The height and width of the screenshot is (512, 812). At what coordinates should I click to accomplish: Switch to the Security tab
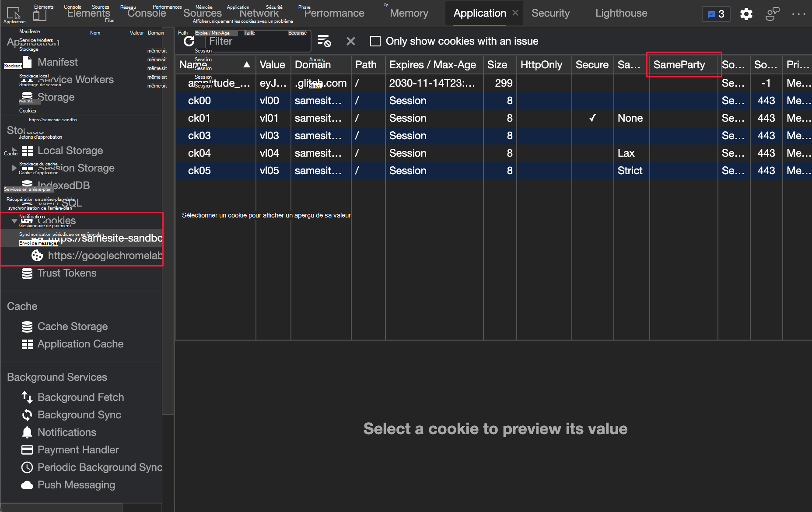(550, 13)
